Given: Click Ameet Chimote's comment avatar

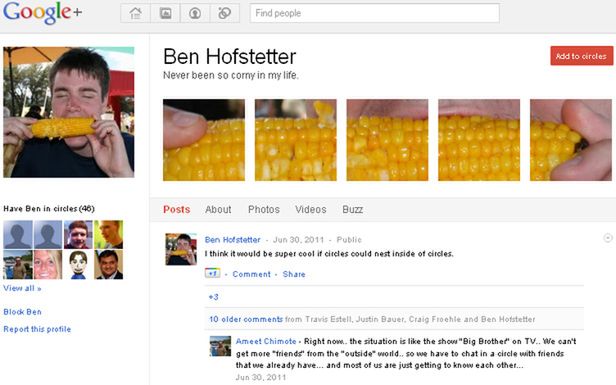Looking at the screenshot, I should tap(220, 346).
